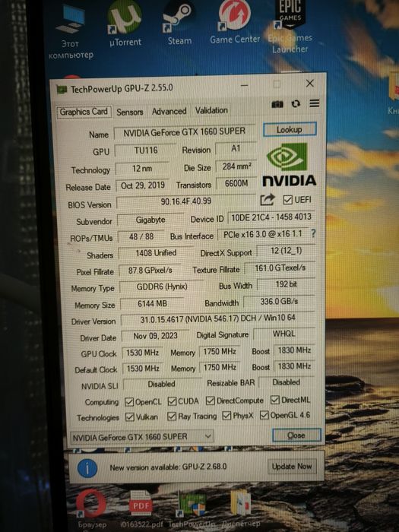Click the Resizable BAR value Disabled
This screenshot has height=532, width=399.
[287, 382]
